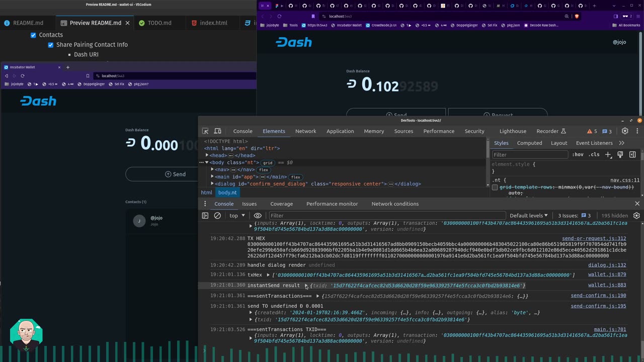The image size is (644, 362).
Task: Click the Styles Filter input field
Action: click(x=529, y=154)
